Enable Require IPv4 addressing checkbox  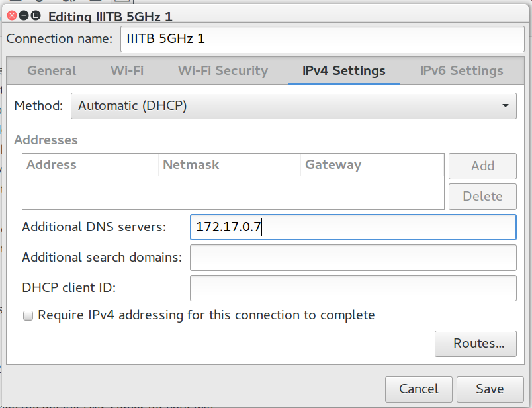28,315
